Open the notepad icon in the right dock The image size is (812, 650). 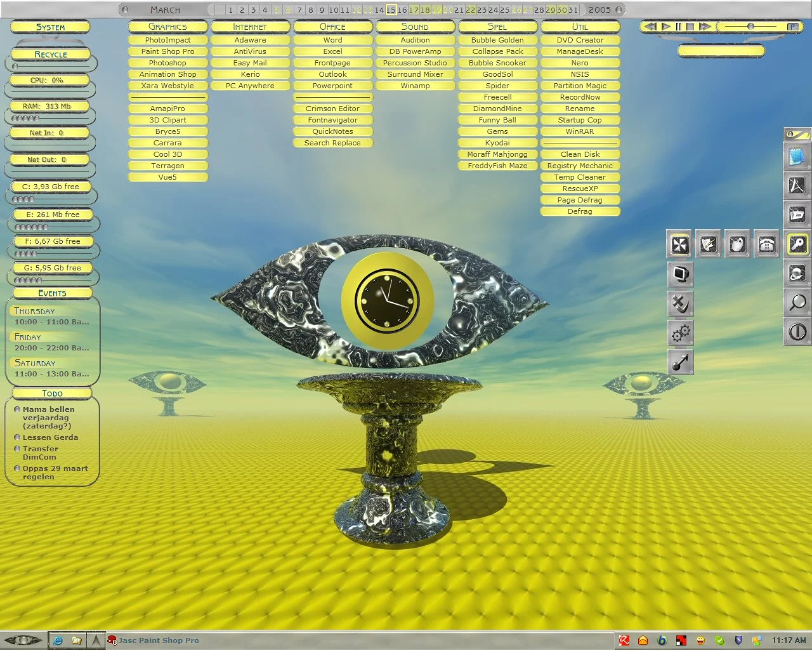pos(797,156)
